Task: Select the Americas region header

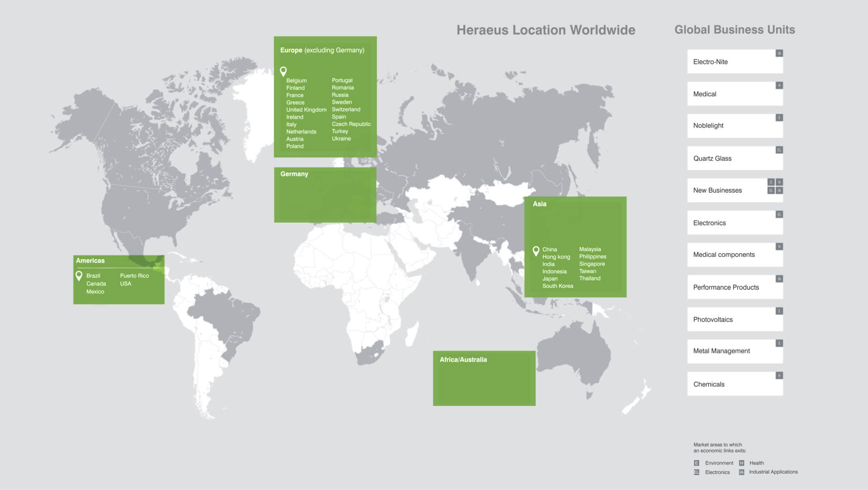Action: click(90, 261)
